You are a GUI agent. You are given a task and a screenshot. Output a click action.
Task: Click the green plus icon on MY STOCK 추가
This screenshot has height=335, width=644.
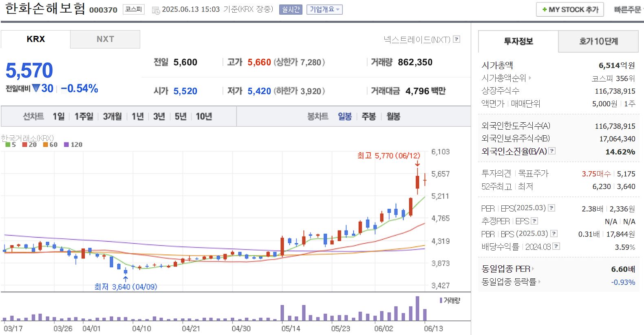click(544, 9)
